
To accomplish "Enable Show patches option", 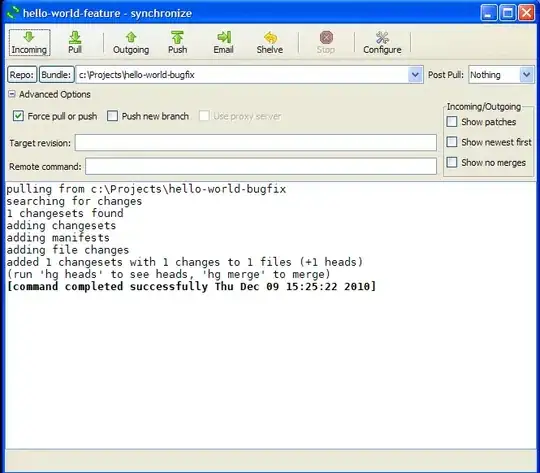I will [x=452, y=122].
